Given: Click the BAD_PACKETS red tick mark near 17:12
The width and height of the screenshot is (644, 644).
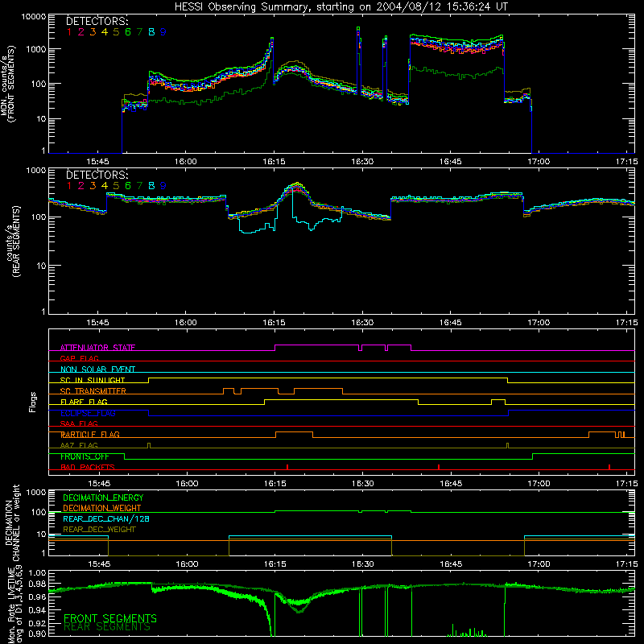Looking at the screenshot, I should [609, 467].
